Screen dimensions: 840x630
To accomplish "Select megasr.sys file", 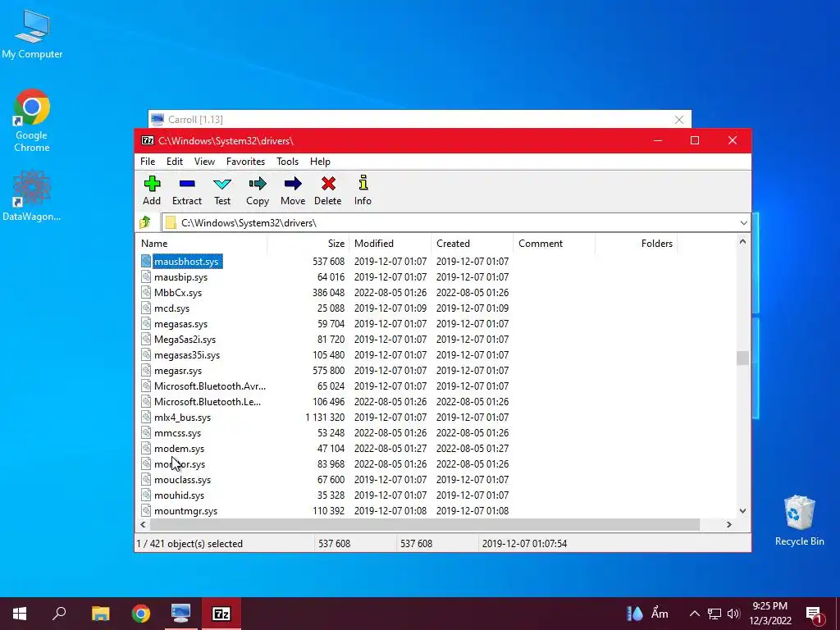I will (x=178, y=370).
